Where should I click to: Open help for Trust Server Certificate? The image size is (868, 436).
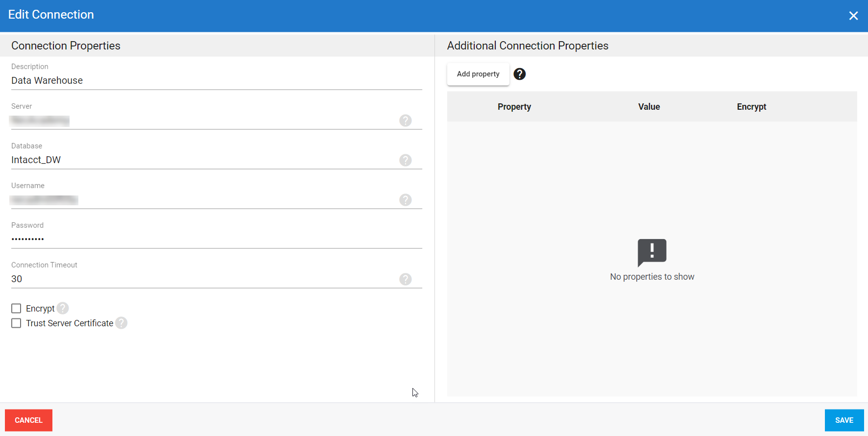121,323
